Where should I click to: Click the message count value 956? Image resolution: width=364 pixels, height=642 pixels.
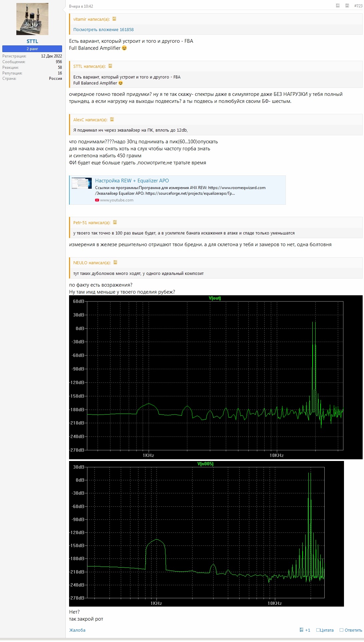tap(59, 62)
